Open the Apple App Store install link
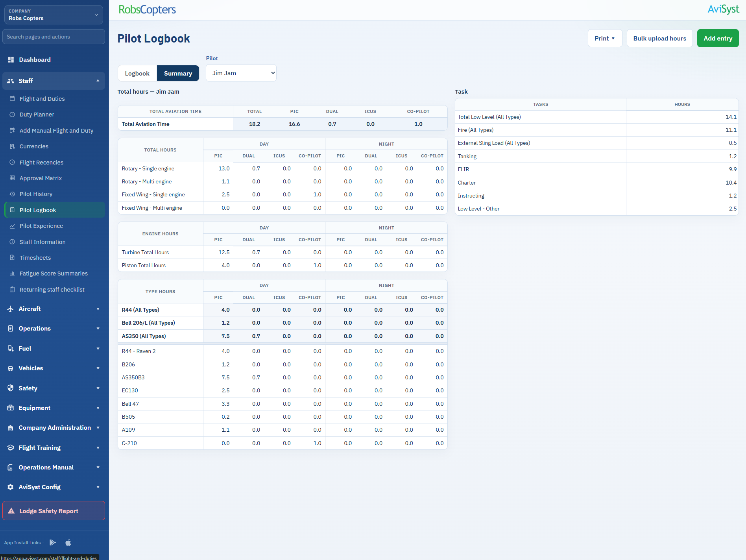 click(x=68, y=543)
